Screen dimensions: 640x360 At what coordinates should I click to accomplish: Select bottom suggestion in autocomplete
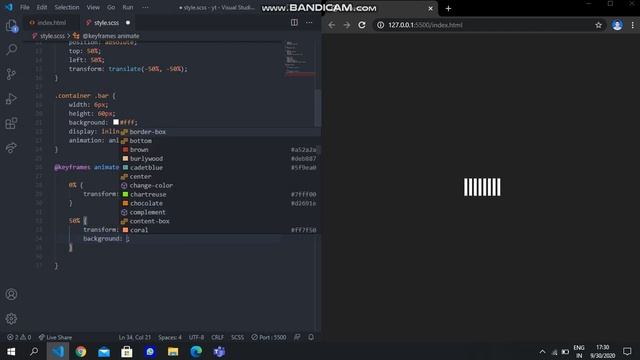219,141
